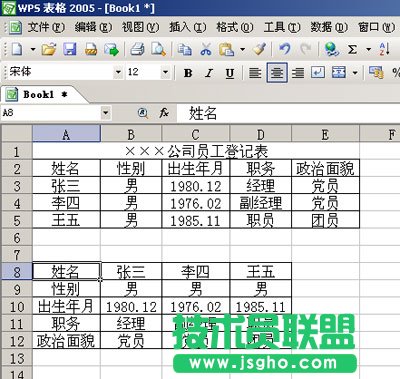The image size is (400, 379).
Task: Open the 工具(T) menu
Action: pyautogui.click(x=282, y=27)
